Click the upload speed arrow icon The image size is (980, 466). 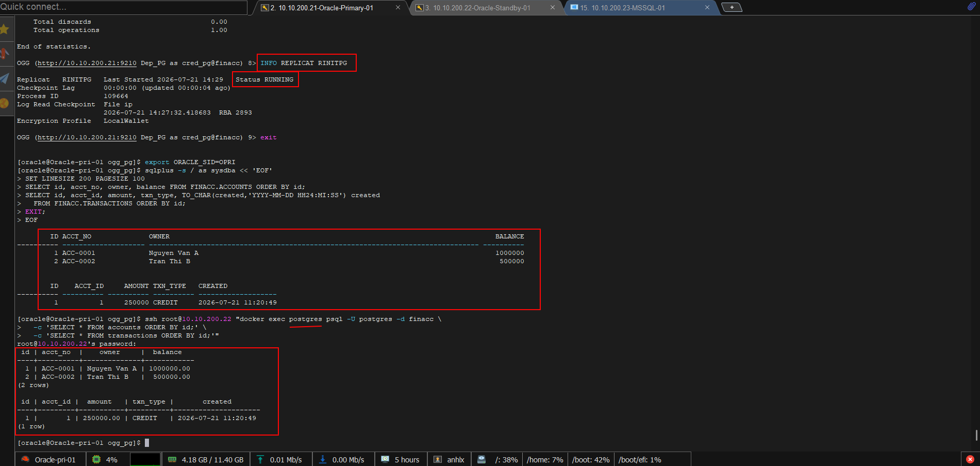coord(260,459)
